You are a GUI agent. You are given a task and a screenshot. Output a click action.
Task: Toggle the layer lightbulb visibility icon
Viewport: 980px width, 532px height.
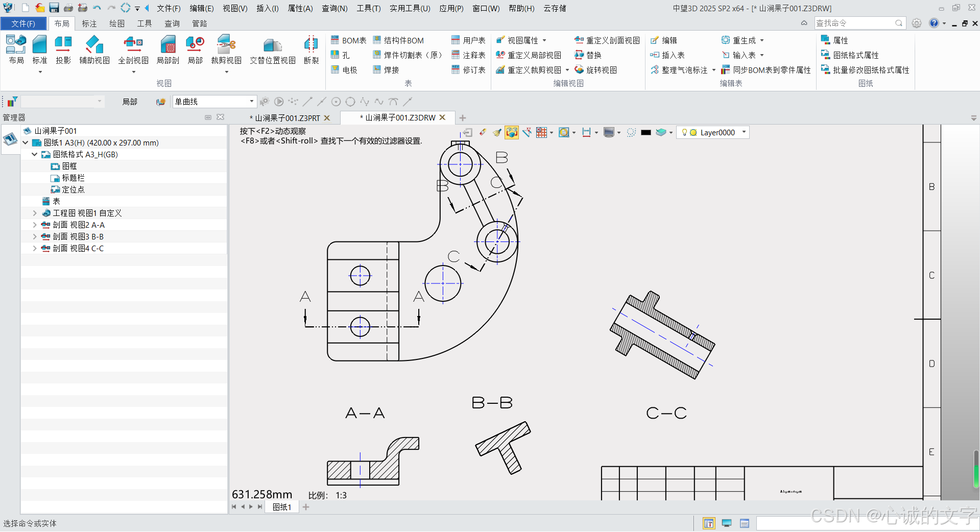click(x=684, y=132)
